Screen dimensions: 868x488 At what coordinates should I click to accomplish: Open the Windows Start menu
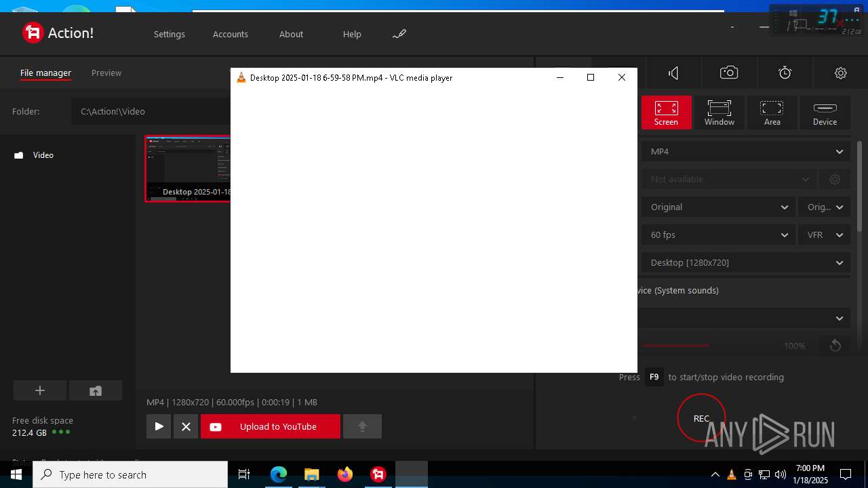click(16, 474)
